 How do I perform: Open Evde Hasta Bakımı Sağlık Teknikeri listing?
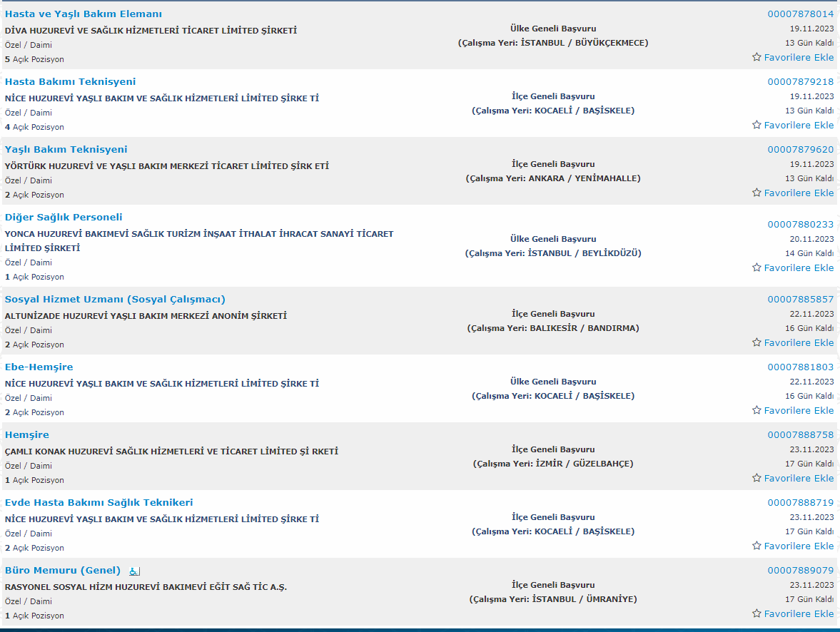(98, 503)
